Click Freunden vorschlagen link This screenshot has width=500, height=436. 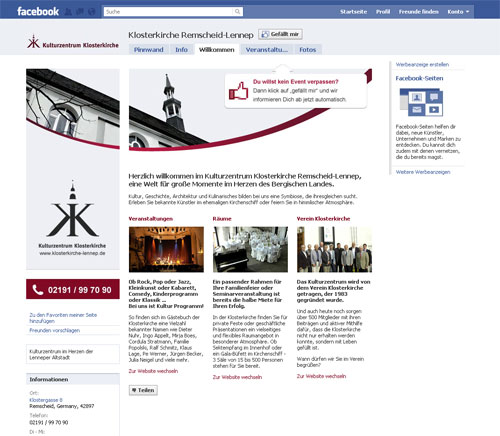pos(55,330)
